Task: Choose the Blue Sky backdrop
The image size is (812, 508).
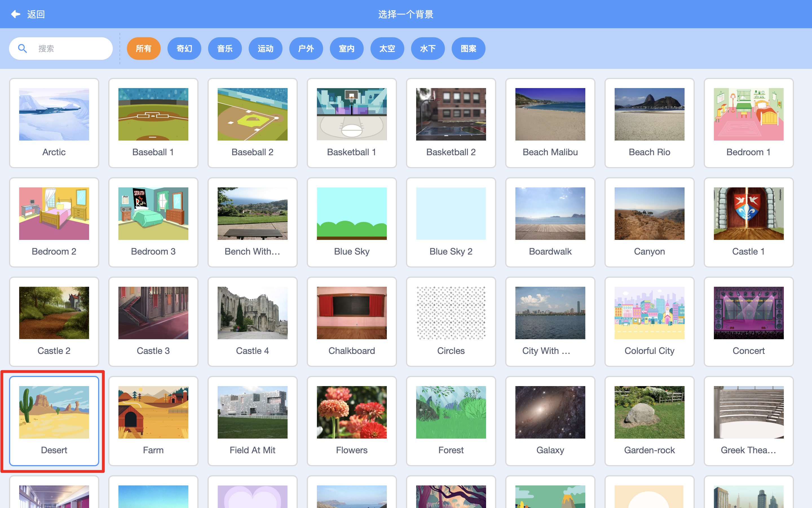Action: [x=352, y=222]
